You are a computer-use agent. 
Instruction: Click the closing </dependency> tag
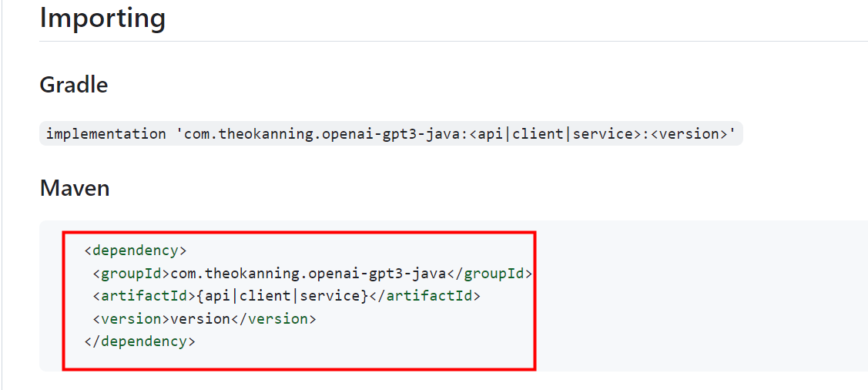(x=139, y=341)
